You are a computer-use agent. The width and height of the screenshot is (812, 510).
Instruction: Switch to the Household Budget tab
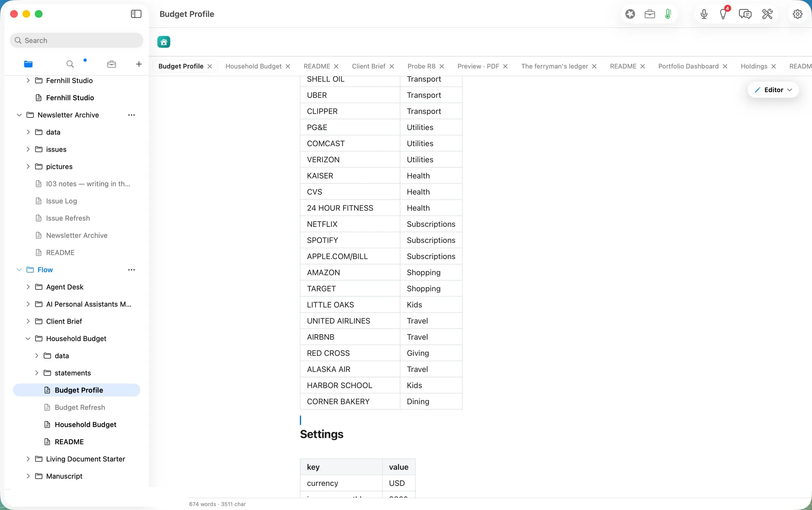(253, 66)
